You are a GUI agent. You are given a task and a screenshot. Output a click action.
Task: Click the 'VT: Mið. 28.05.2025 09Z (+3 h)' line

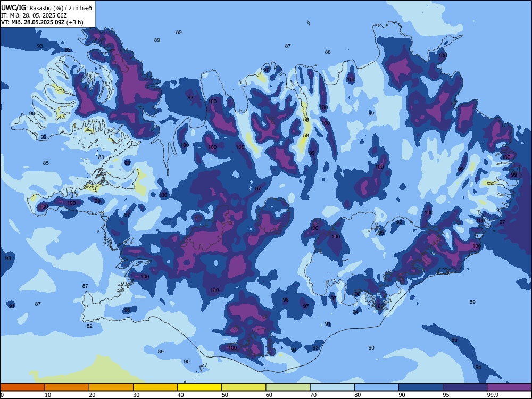click(42, 22)
